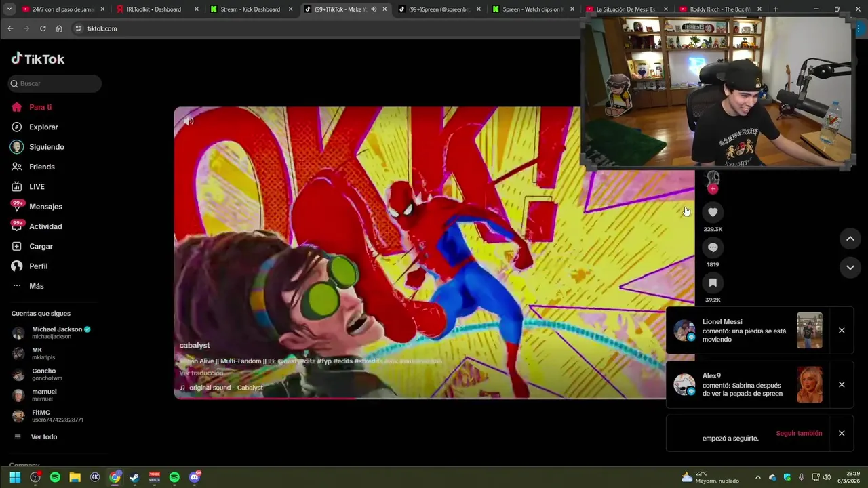Open FitMC followed account

point(47,416)
